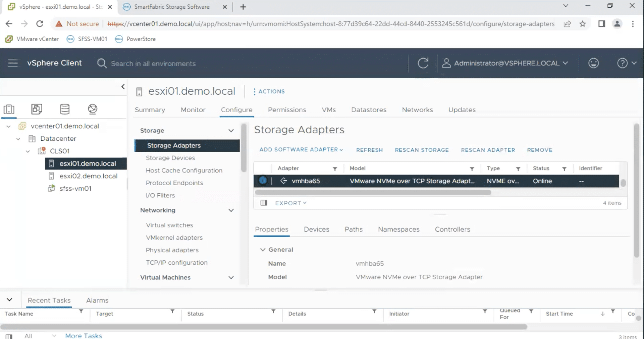Switch to the Paths detail tab
644x339 pixels.
click(354, 229)
